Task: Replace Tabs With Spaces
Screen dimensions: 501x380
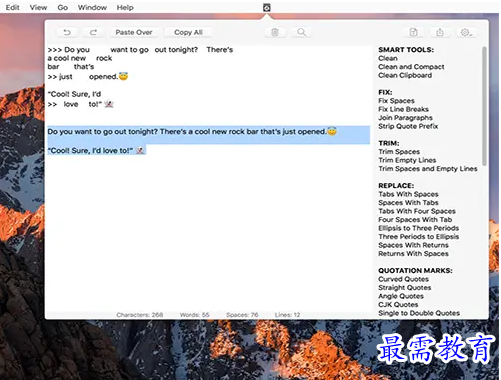Action: [x=408, y=194]
